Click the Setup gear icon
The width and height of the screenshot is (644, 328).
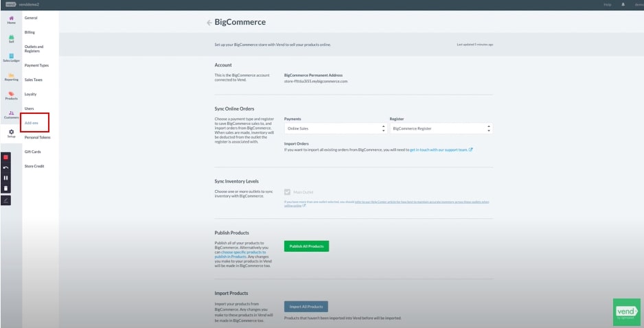coord(11,133)
